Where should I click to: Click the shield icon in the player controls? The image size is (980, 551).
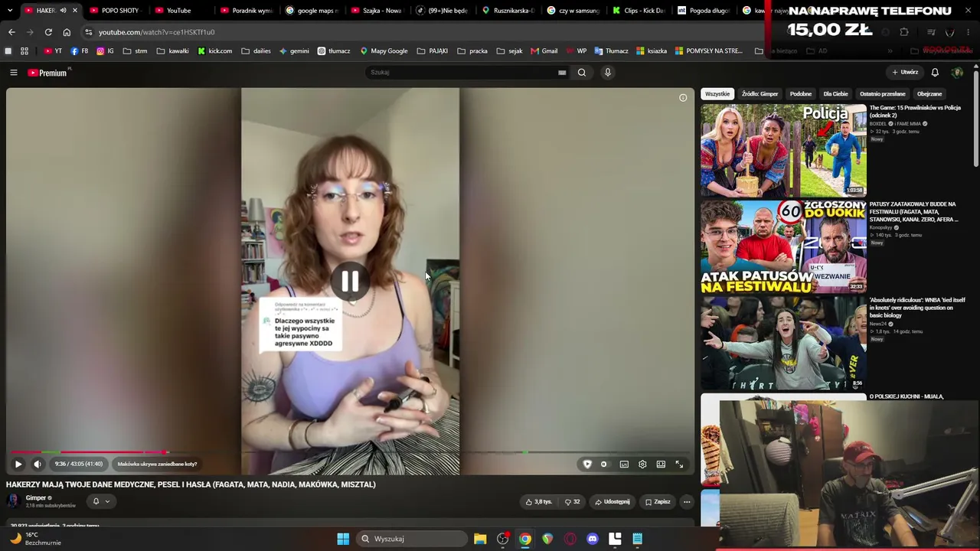(587, 464)
